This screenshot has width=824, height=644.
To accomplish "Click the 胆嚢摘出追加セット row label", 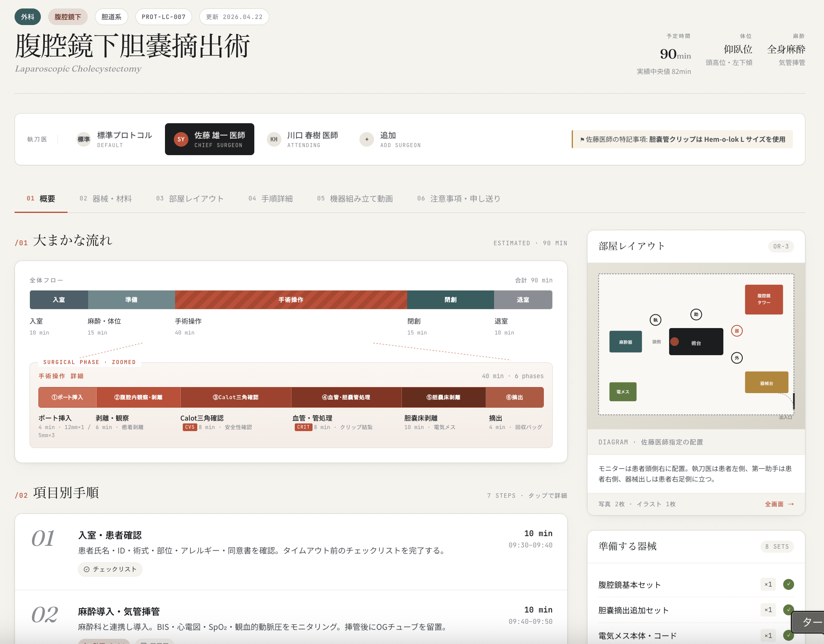I will 633,610.
